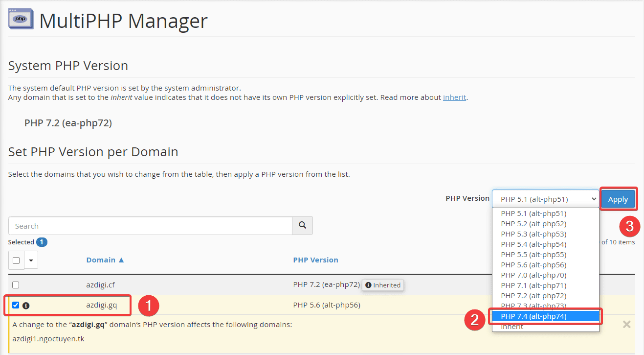Click the Domain column sort arrow
This screenshot has height=355, width=644.
121,260
